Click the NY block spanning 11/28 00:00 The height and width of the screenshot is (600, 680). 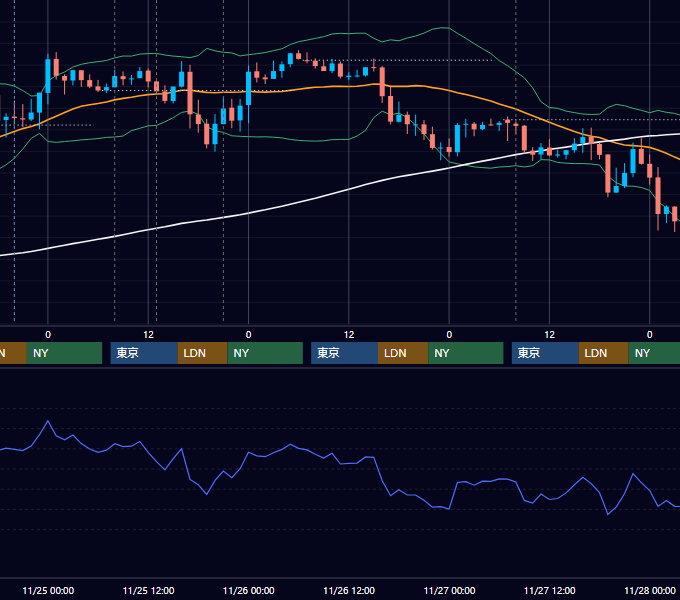(654, 353)
